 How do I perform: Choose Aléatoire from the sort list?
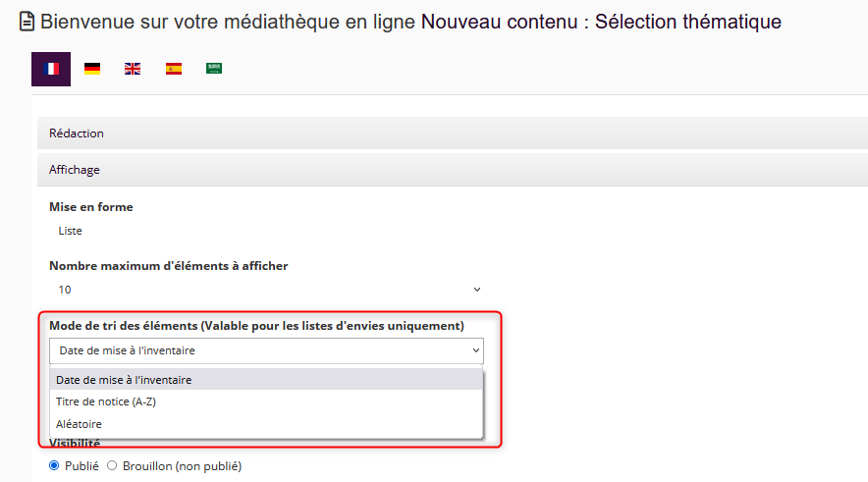(x=80, y=424)
